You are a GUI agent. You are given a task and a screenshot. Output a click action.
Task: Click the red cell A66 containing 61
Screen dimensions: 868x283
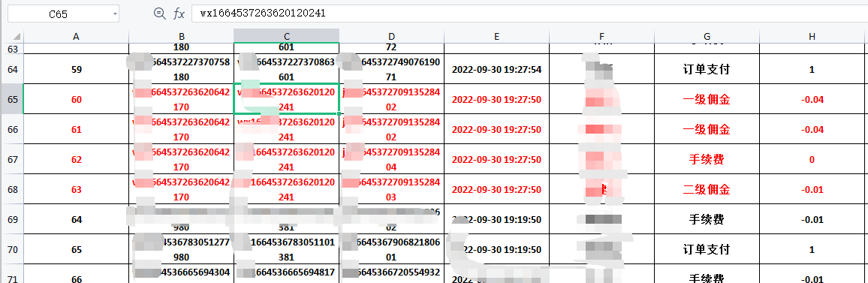pos(77,130)
